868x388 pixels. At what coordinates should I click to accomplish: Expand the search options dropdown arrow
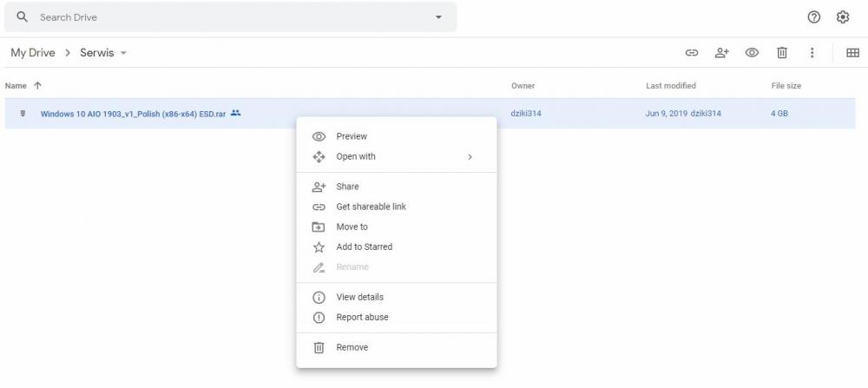click(438, 17)
